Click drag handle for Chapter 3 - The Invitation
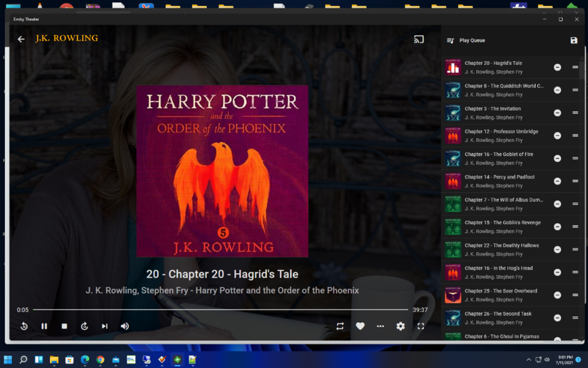 click(575, 112)
